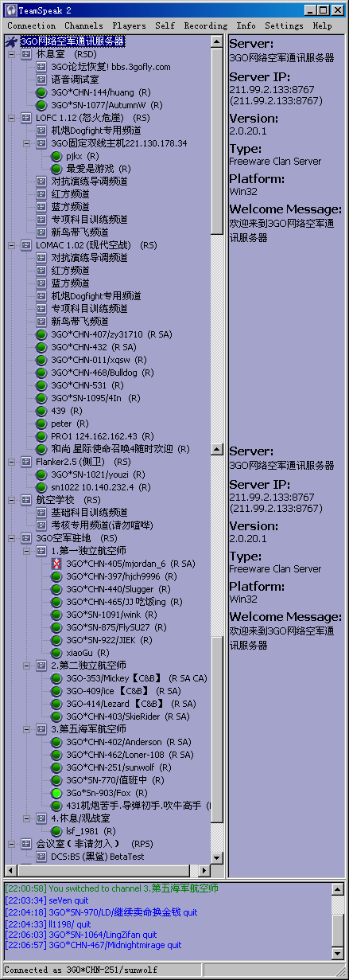Select player 3GO-409/ice 【C&B】

123,691
